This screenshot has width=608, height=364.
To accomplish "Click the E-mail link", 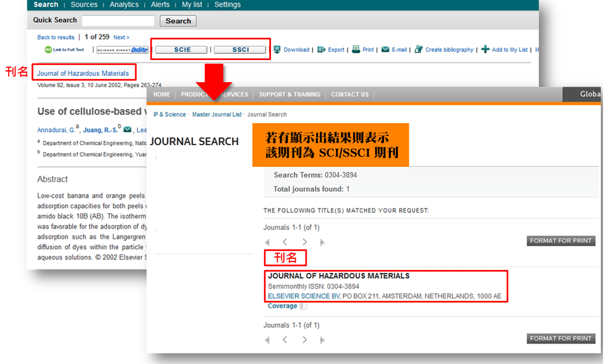I will click(400, 49).
